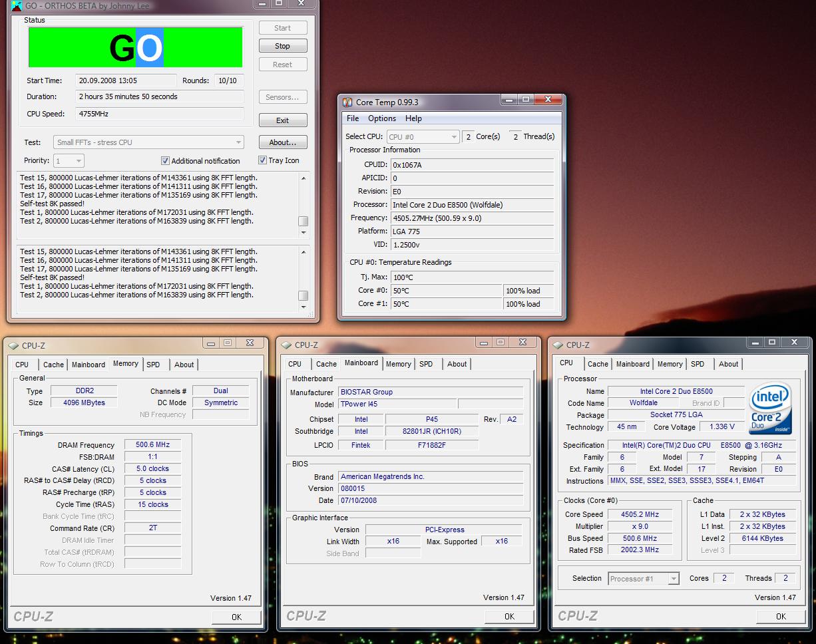This screenshot has width=816, height=644.
Task: Click the Manufacturer BIOSTAR Group field
Action: (x=431, y=393)
